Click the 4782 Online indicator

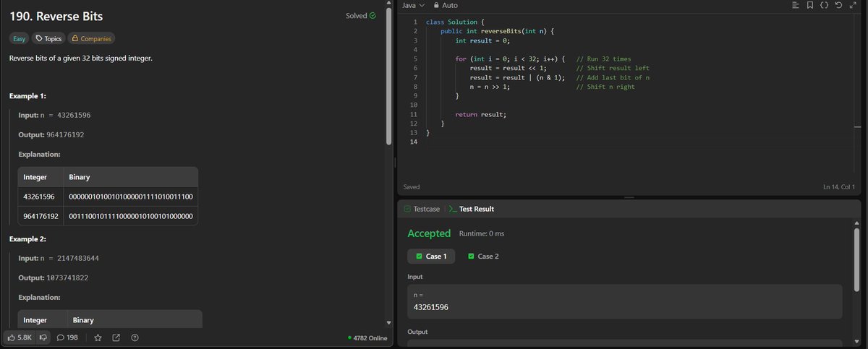click(367, 337)
